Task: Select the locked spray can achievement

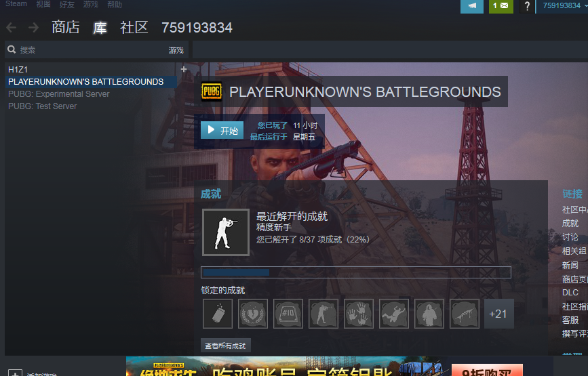Action: (218, 314)
